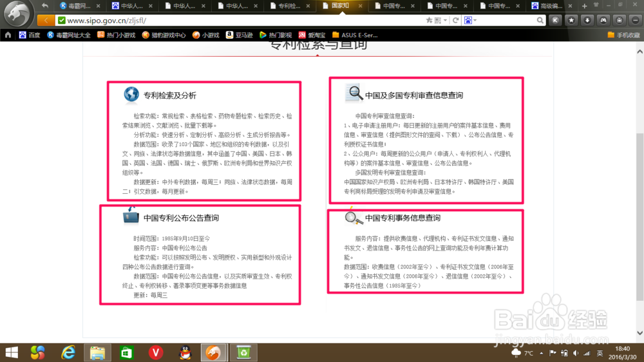The height and width of the screenshot is (362, 644).
Task: Click globe icon for 专利检索及分析
Action: tap(131, 95)
